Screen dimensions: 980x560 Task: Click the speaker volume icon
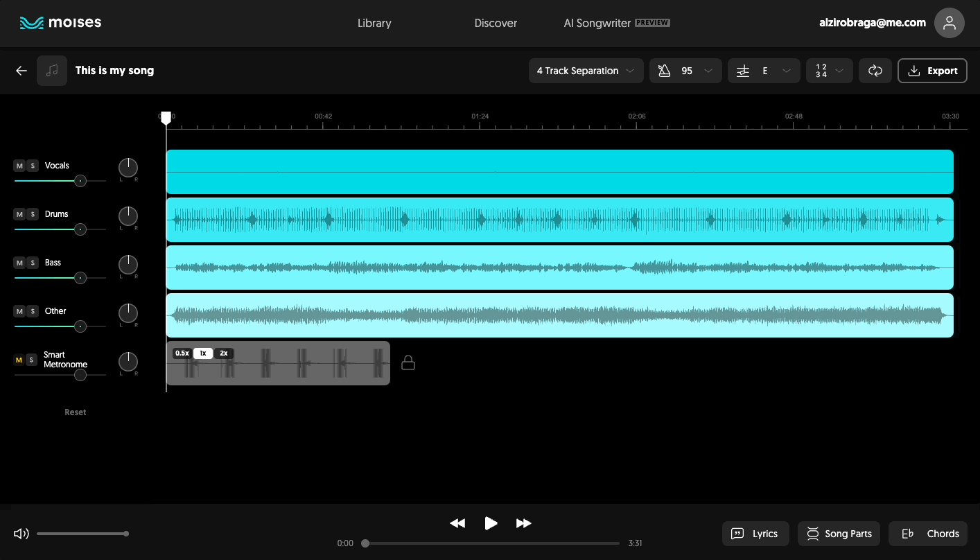[21, 534]
